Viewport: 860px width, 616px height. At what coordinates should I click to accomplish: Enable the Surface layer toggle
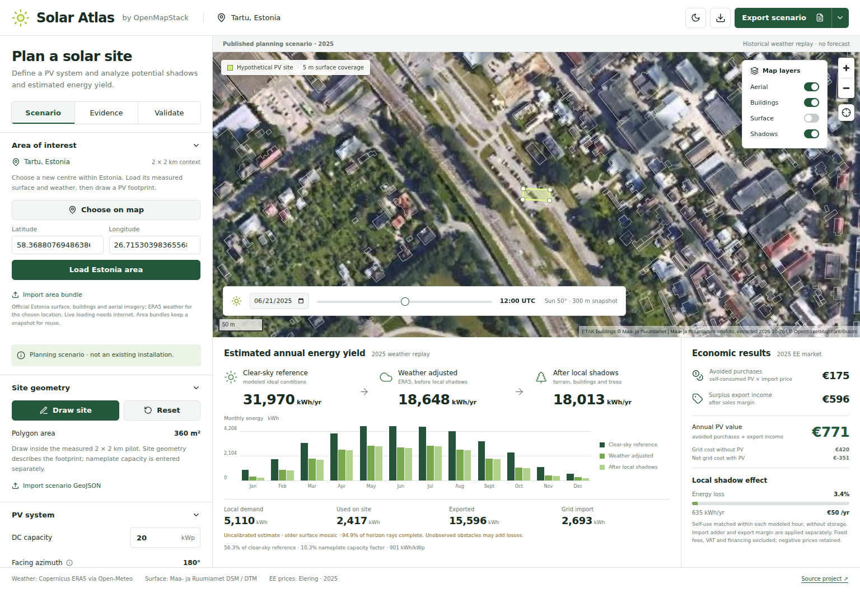[x=811, y=118]
